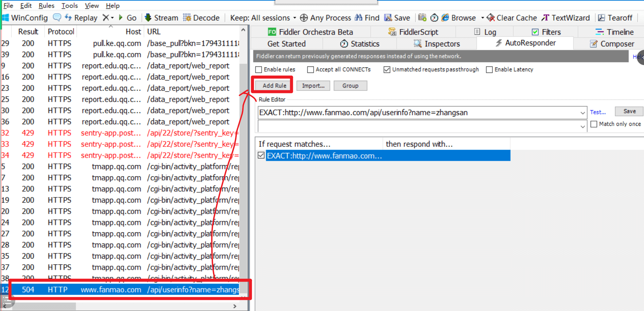
Task: Expand the Browse dropdown arrow
Action: (x=482, y=18)
